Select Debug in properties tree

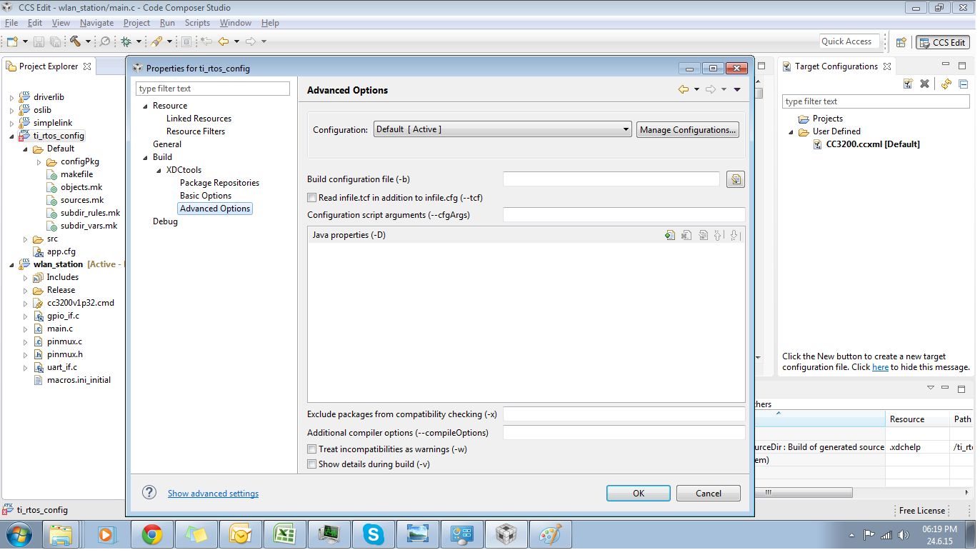[165, 221]
